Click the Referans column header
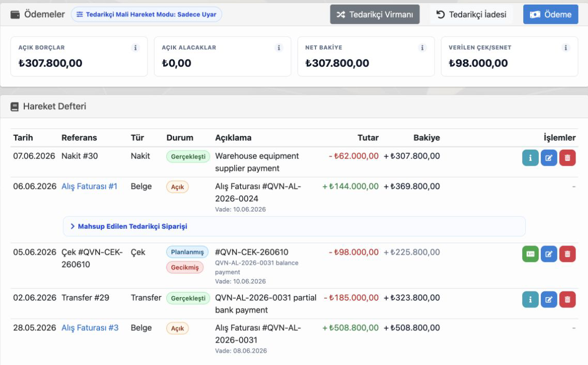588x365 pixels. coord(79,138)
